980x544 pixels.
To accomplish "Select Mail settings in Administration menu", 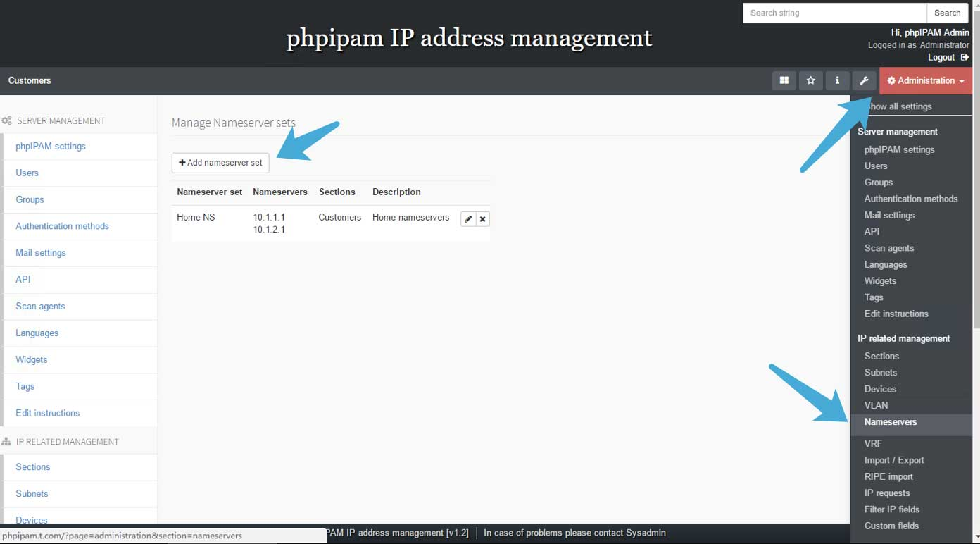I will [889, 216].
